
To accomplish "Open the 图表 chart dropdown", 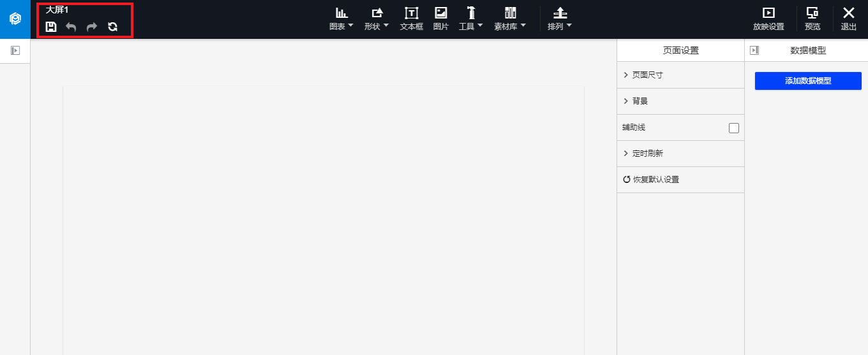I will pos(341,19).
